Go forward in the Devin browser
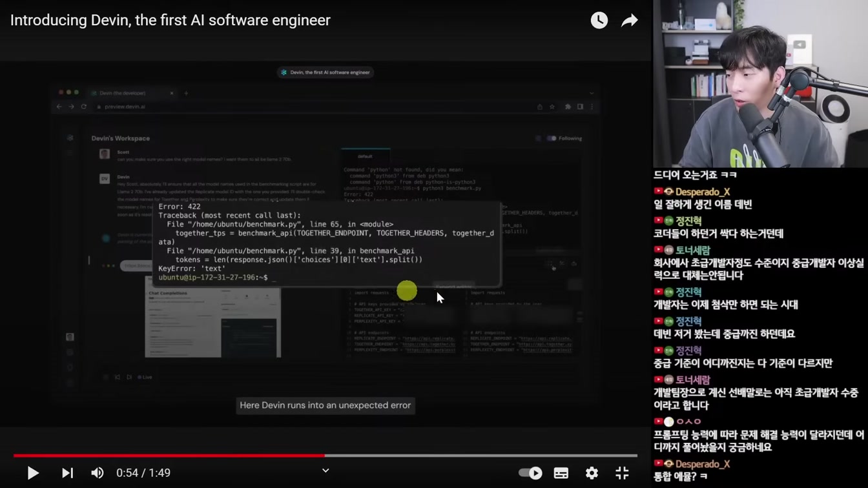The width and height of the screenshot is (868, 488). tap(71, 107)
